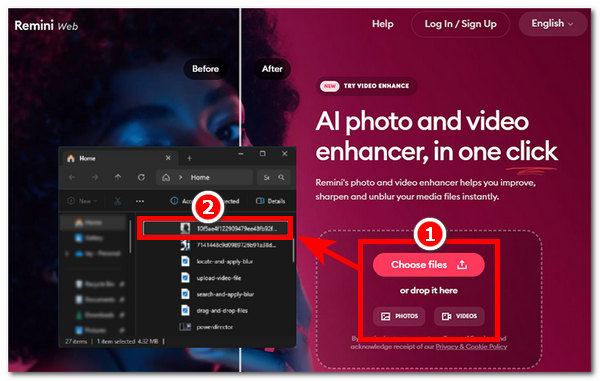The image size is (600, 381).
Task: Click the Details pane button
Action: tap(270, 201)
